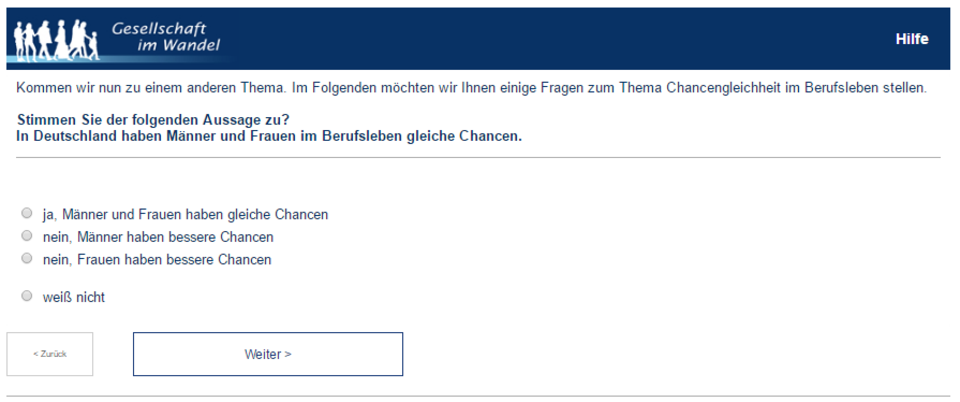This screenshot has width=960, height=402.
Task: Open the Hilfe link in header
Action: pyautogui.click(x=912, y=39)
